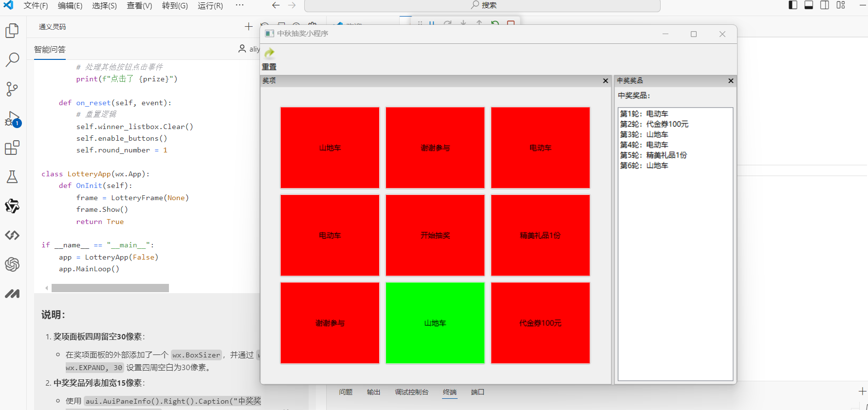Viewport: 868px width, 410px height.
Task: Click the 代金券100元 prize tile
Action: tap(540, 323)
